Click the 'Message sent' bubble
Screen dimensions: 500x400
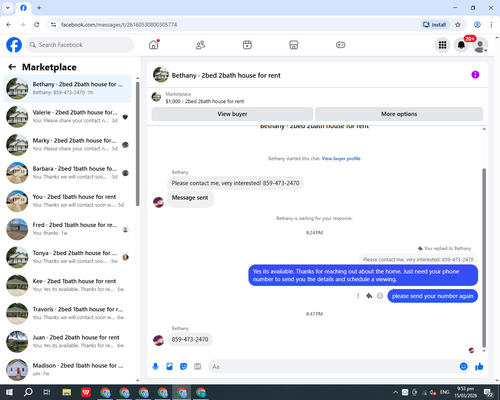click(x=190, y=198)
